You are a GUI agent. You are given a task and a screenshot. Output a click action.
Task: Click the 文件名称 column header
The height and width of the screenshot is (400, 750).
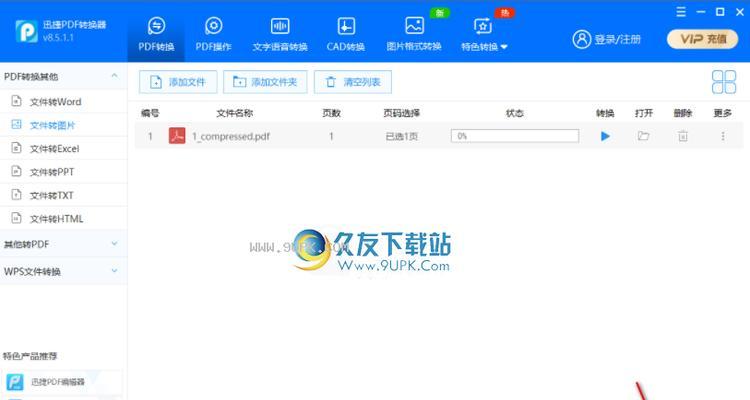pyautogui.click(x=234, y=113)
